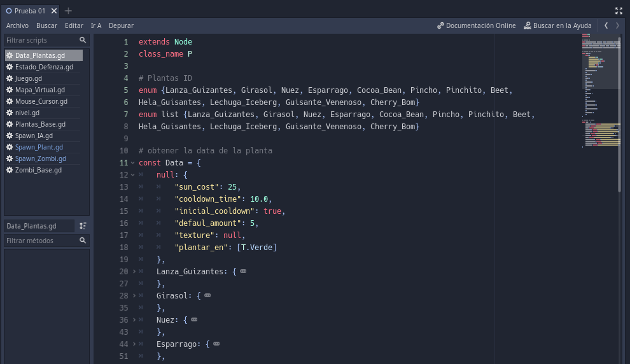Click the "# Plantas ID" comment
This screenshot has width=630, height=364.
(165, 78)
